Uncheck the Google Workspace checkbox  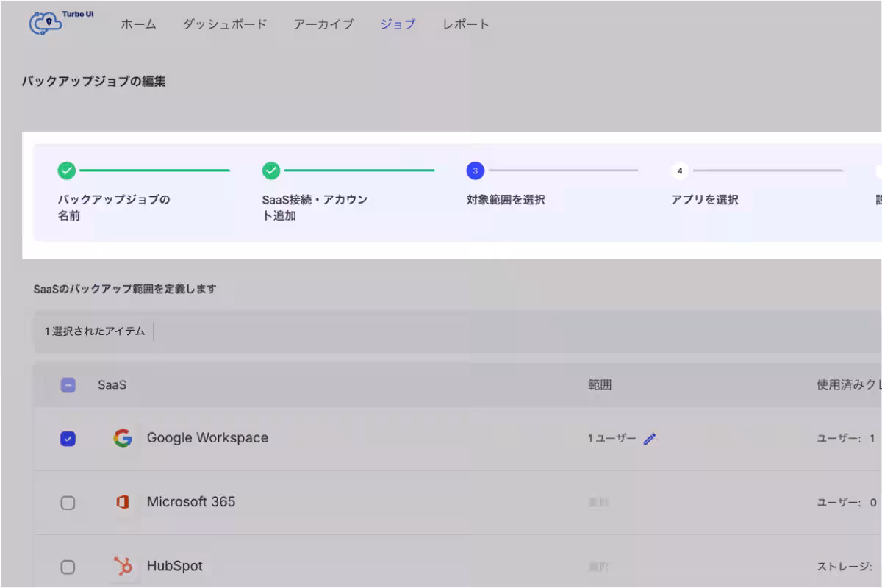coord(68,438)
